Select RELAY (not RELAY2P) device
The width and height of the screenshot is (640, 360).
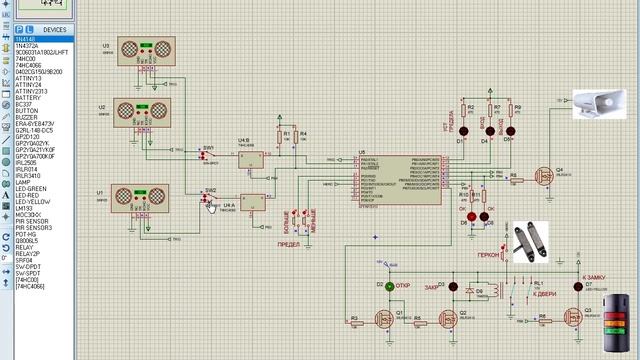coord(44,247)
